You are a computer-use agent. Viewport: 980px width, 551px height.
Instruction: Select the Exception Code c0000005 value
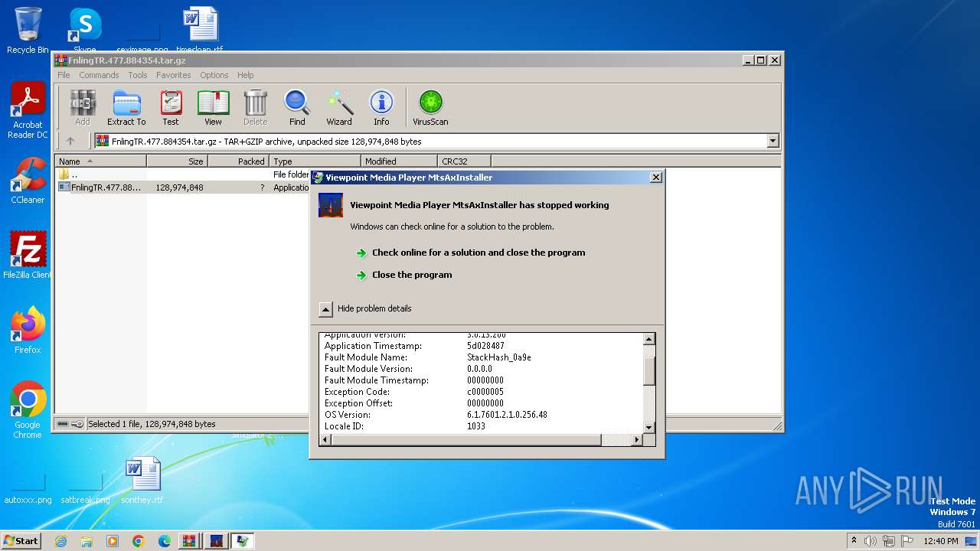[485, 392]
